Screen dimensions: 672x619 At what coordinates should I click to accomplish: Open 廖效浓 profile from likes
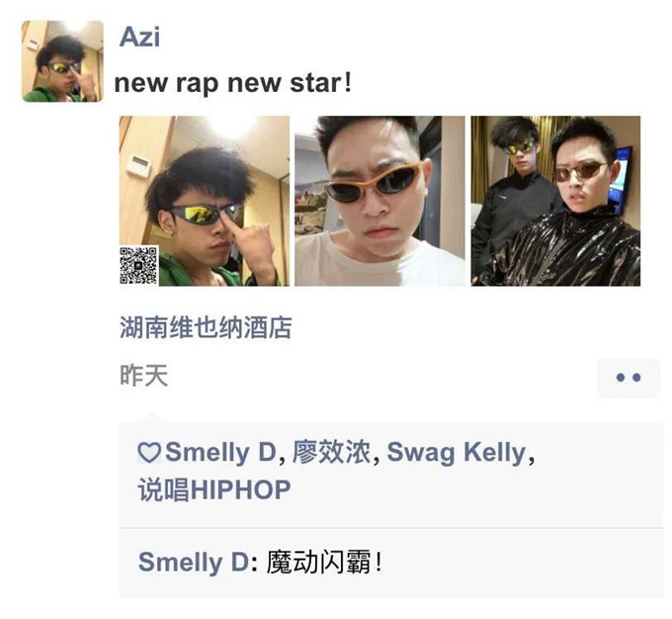click(x=332, y=452)
